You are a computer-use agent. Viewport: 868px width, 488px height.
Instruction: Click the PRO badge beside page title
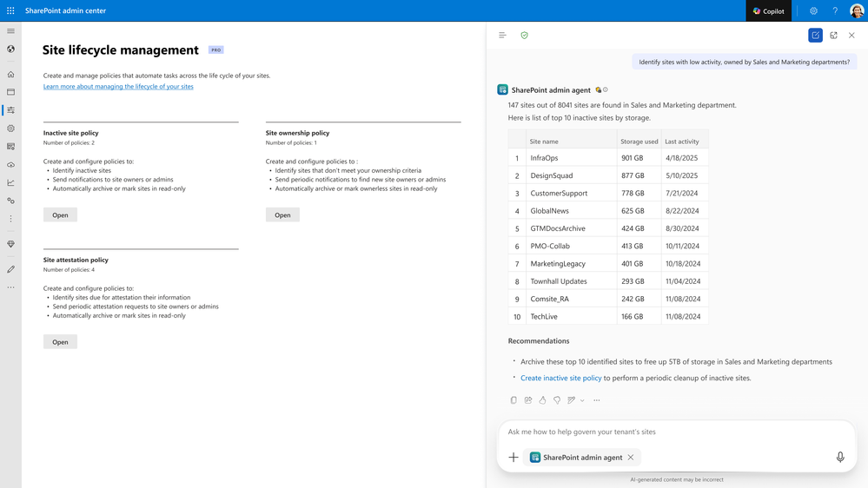pyautogui.click(x=215, y=49)
